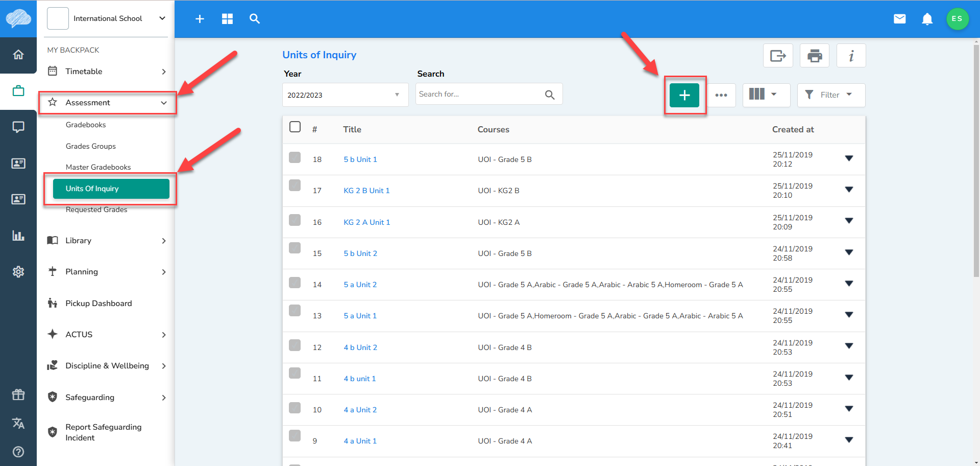980x466 pixels.
Task: Click the top bar search icon
Action: (x=255, y=19)
